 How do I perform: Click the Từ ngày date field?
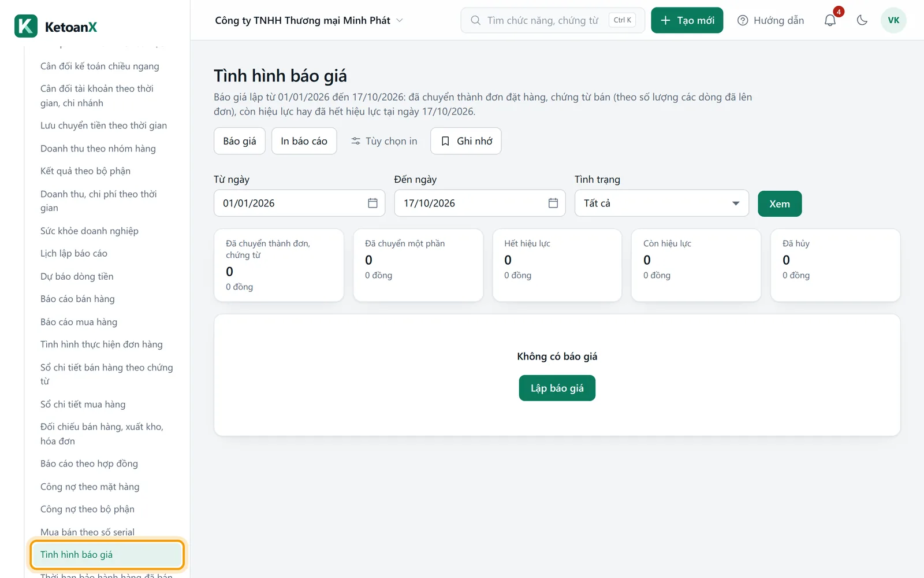click(299, 203)
